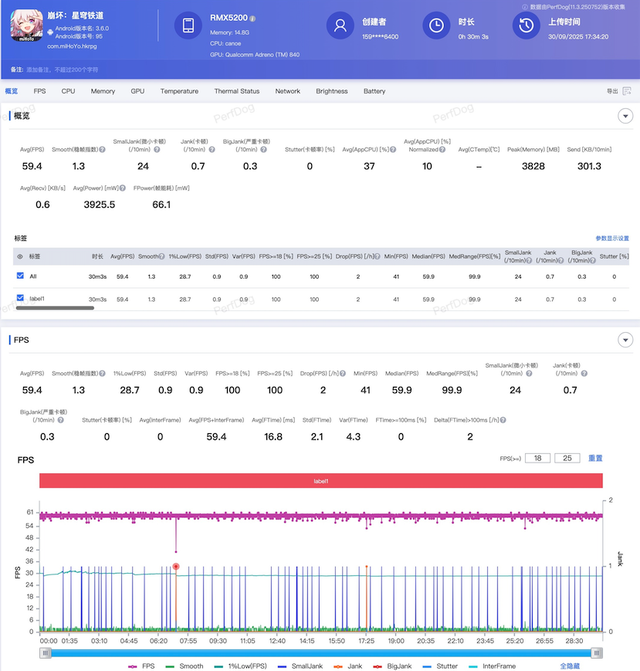640x671 pixels.
Task: Click the phone device icon
Action: click(189, 27)
